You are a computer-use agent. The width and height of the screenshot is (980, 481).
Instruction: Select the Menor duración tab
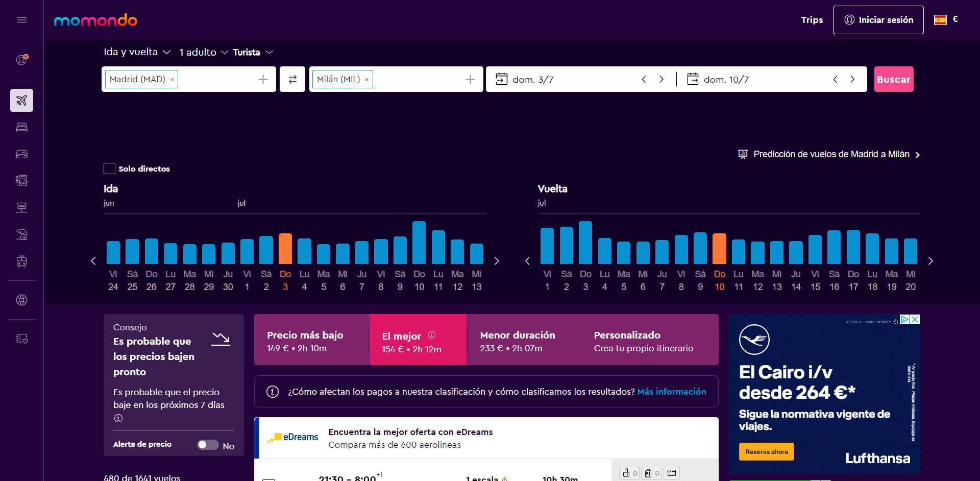click(524, 340)
